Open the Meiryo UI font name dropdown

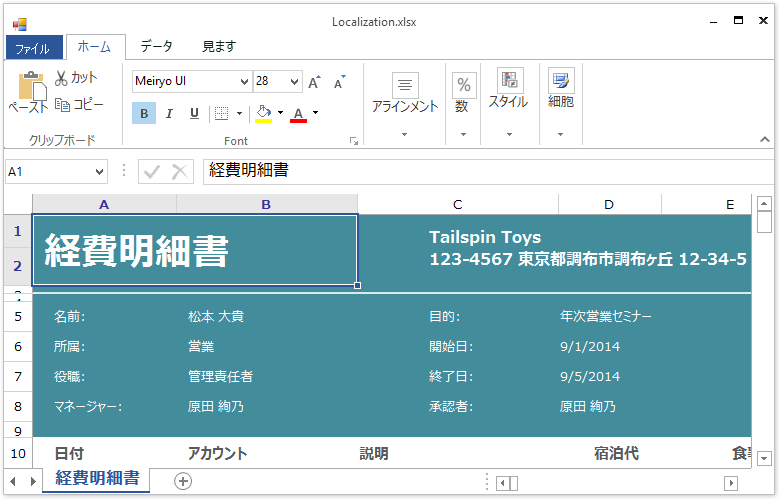pyautogui.click(x=244, y=82)
